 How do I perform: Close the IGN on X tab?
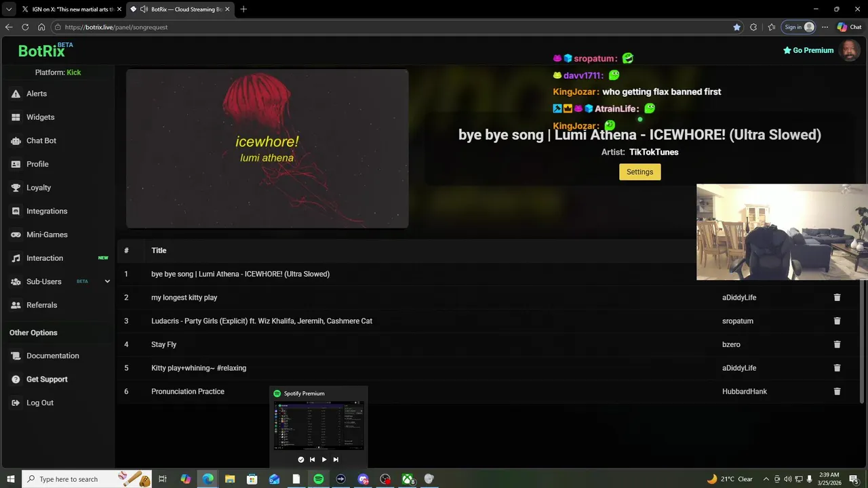coord(119,9)
